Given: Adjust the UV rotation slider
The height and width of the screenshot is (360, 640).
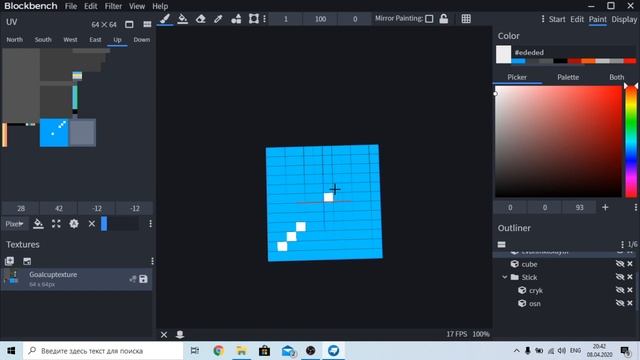Looking at the screenshot, I should coord(120,224).
